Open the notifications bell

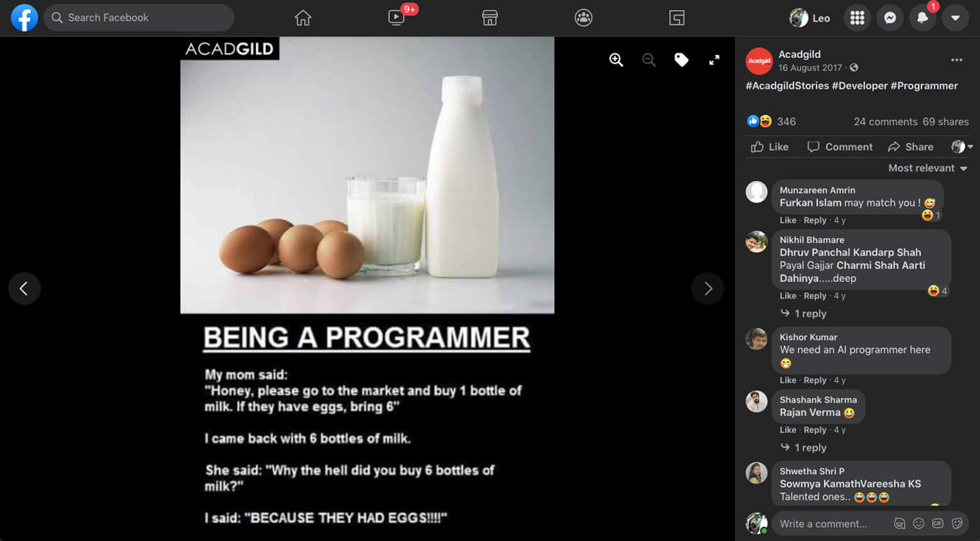tap(922, 18)
